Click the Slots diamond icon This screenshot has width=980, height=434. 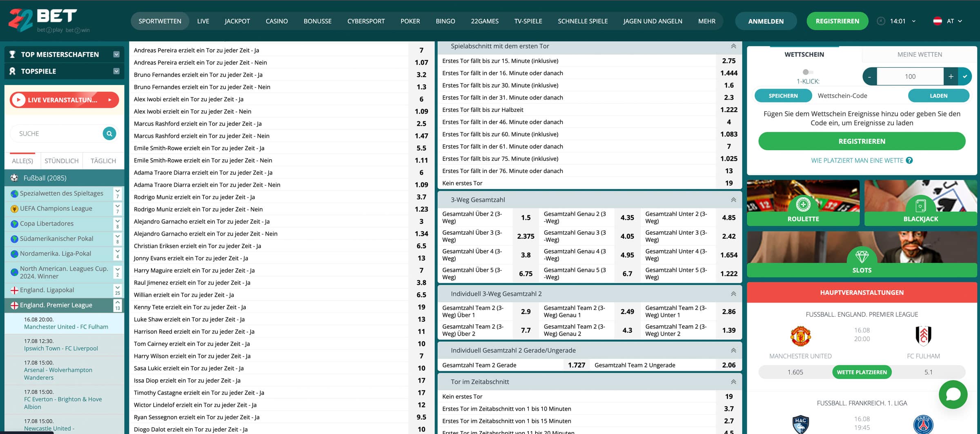coord(862,256)
